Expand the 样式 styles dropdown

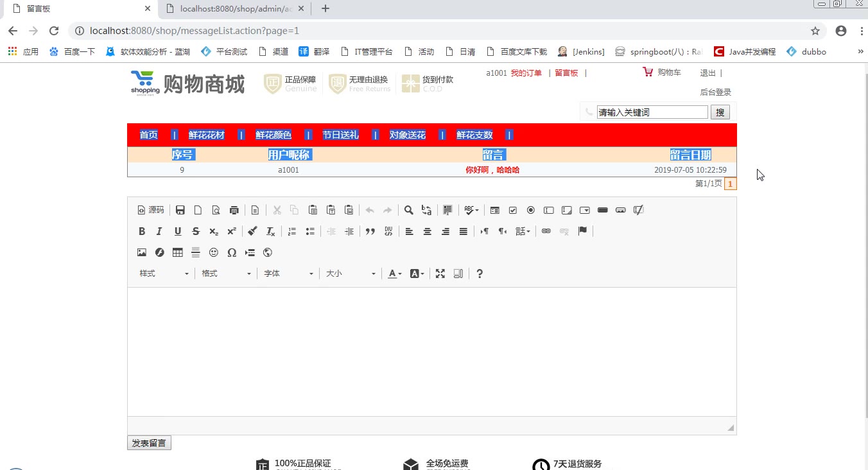164,274
